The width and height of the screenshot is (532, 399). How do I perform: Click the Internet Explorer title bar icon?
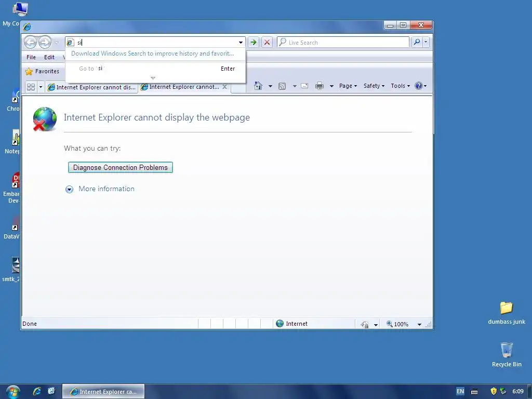pyautogui.click(x=27, y=26)
